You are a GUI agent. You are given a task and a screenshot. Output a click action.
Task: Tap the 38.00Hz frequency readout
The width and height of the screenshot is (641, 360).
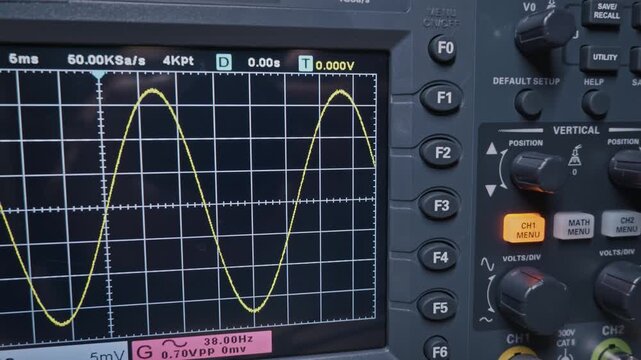tap(229, 340)
